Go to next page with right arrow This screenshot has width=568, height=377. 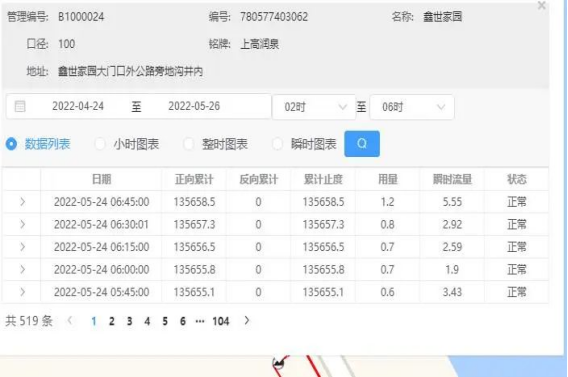[x=247, y=321]
